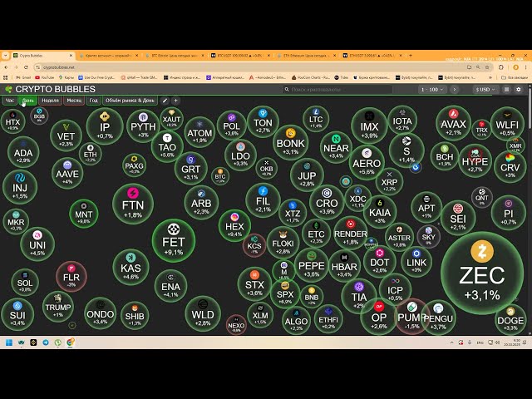532x399 pixels.
Task: Open the IMX bubble
Action: 369,126
